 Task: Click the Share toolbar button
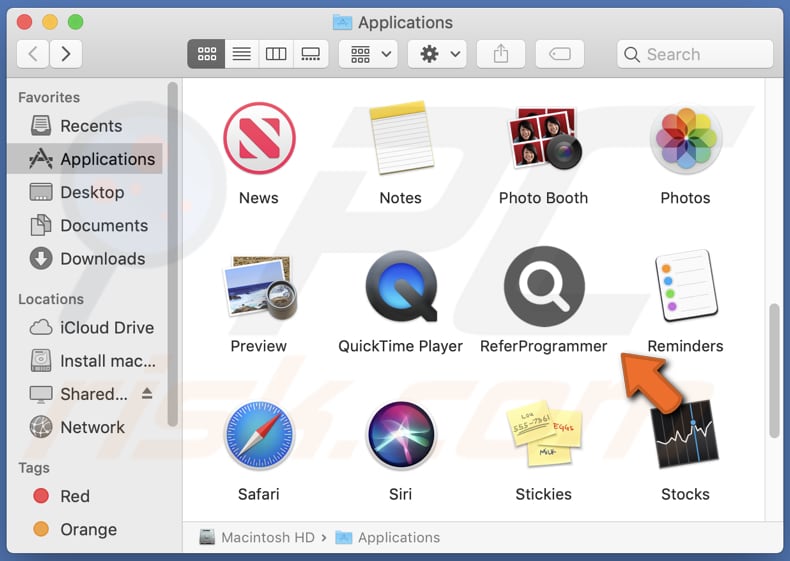point(501,54)
